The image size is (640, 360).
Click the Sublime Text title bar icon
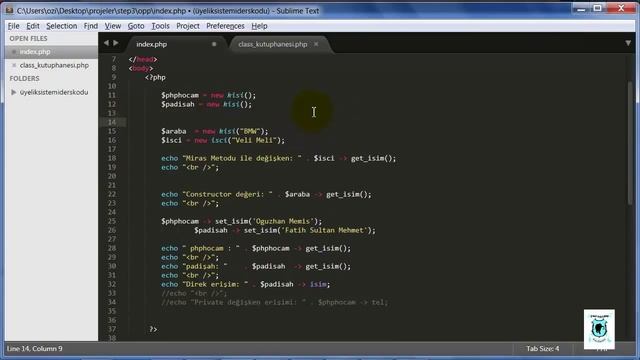click(9, 10)
